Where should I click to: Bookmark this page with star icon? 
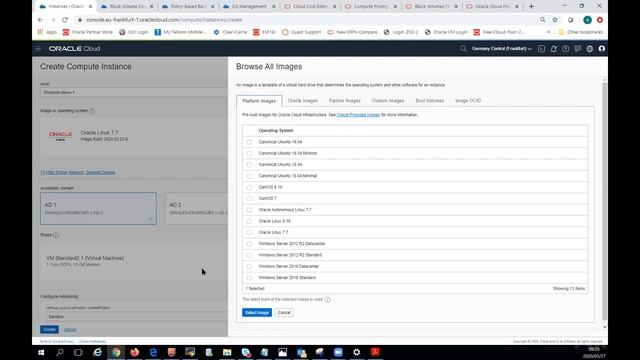coord(555,20)
